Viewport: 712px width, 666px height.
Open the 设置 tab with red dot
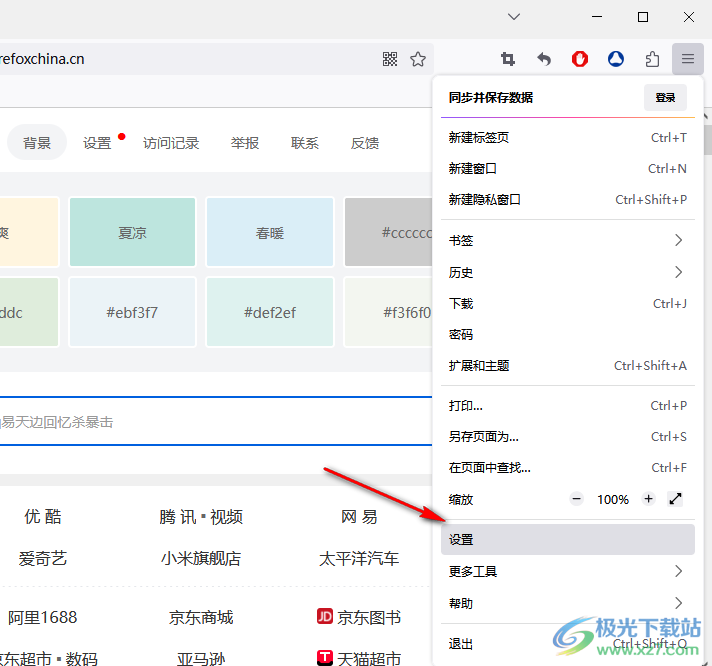97,143
